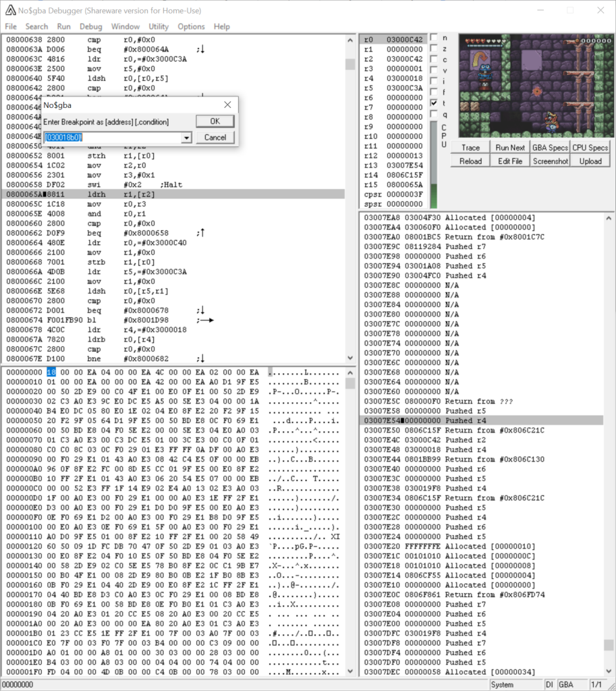This screenshot has height=691, width=616.
Task: Confirm breakpoint with OK button
Action: pos(215,121)
